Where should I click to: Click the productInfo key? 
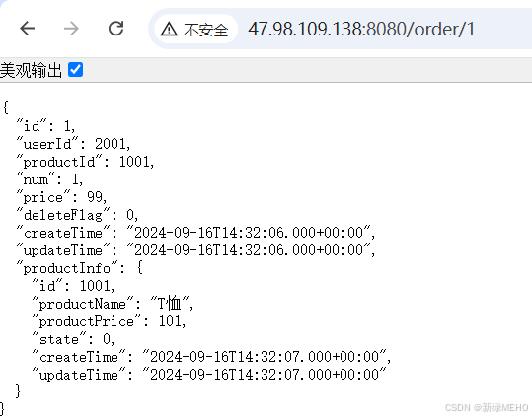click(67, 268)
